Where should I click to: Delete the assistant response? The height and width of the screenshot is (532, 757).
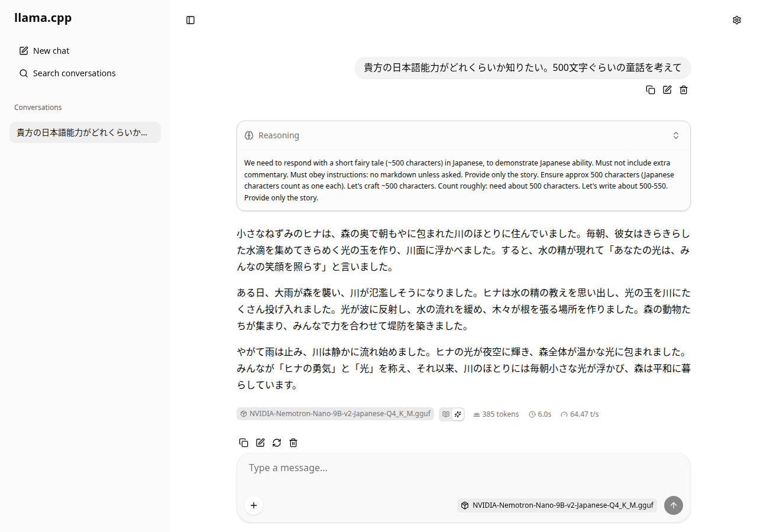(293, 443)
